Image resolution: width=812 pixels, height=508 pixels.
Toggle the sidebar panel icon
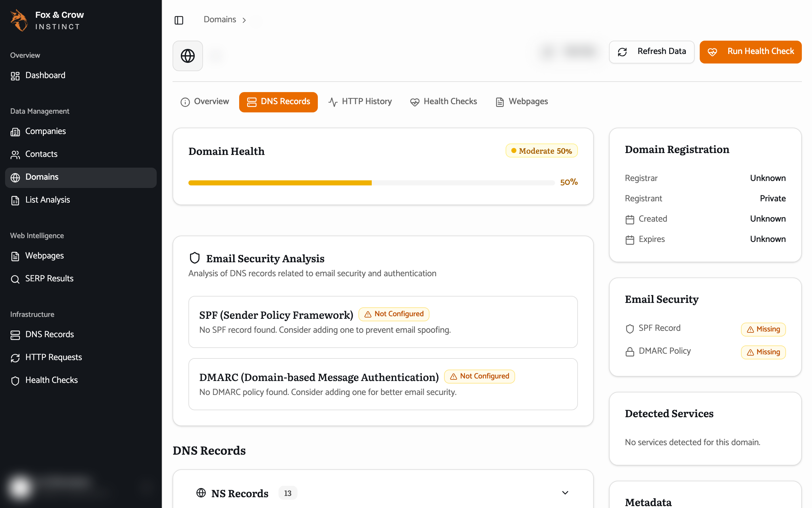(x=179, y=20)
